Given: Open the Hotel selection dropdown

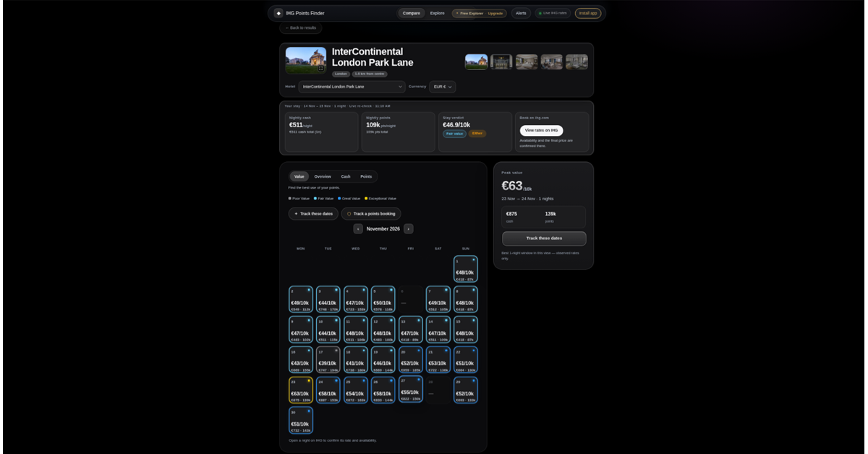Looking at the screenshot, I should coord(352,87).
